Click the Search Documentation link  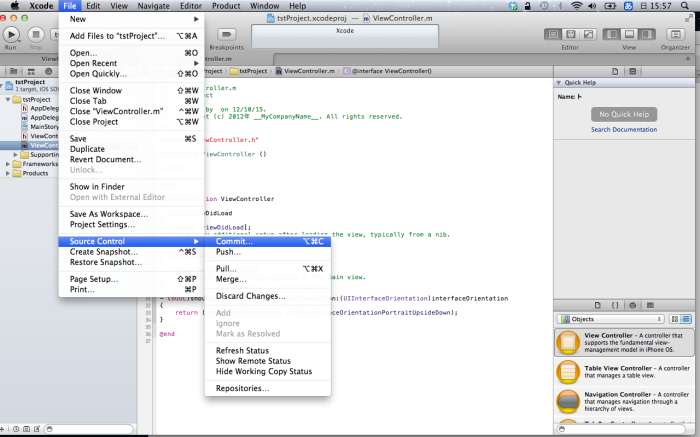624,129
